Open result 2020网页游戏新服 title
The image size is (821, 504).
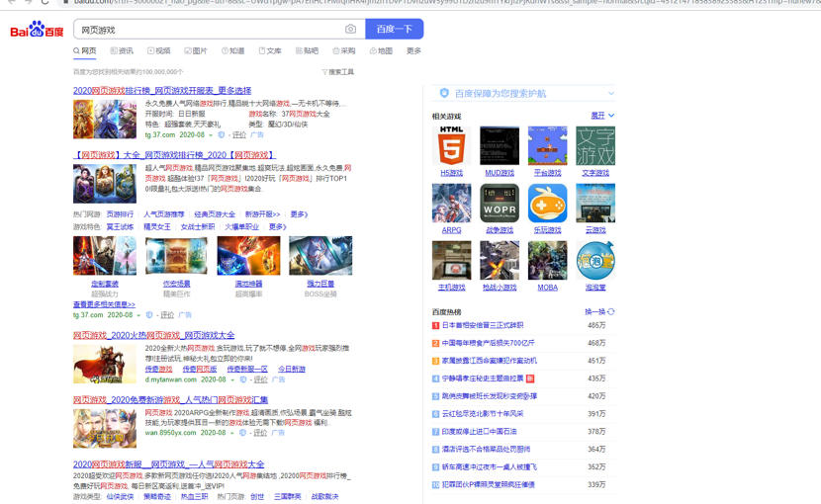click(x=168, y=464)
